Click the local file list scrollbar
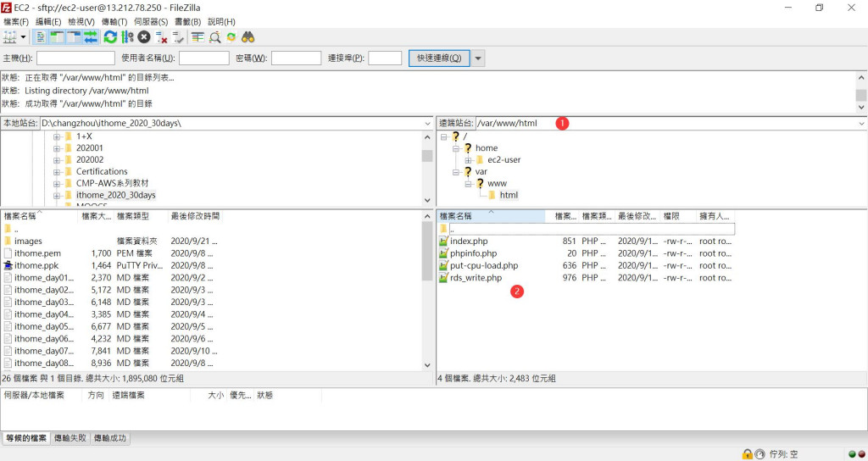This screenshot has width=868, height=461. tap(427, 252)
